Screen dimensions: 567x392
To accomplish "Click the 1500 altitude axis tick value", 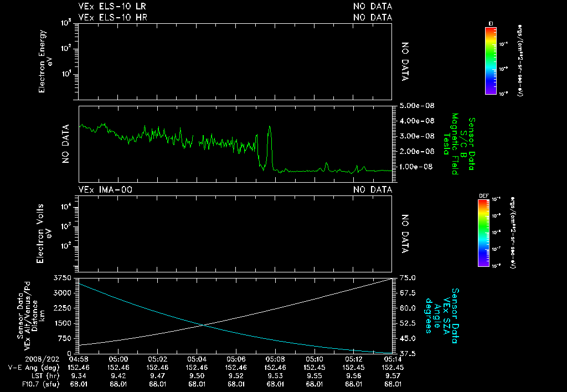I will pos(62,323).
